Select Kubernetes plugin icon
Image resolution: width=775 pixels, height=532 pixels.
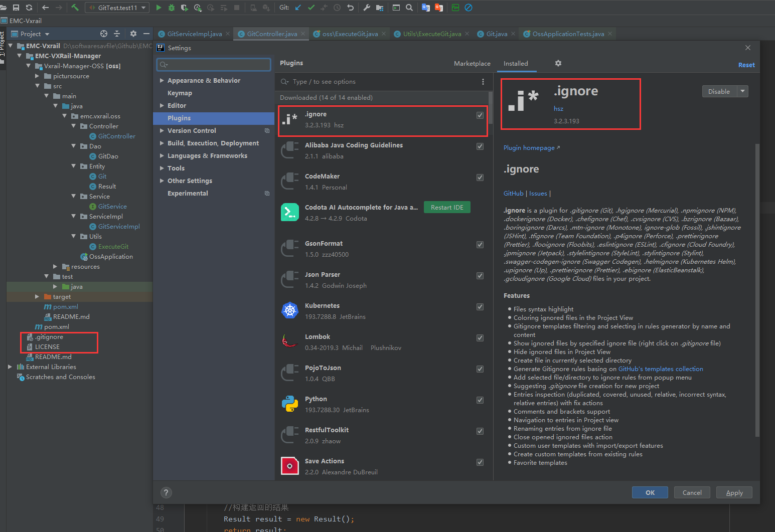point(290,310)
